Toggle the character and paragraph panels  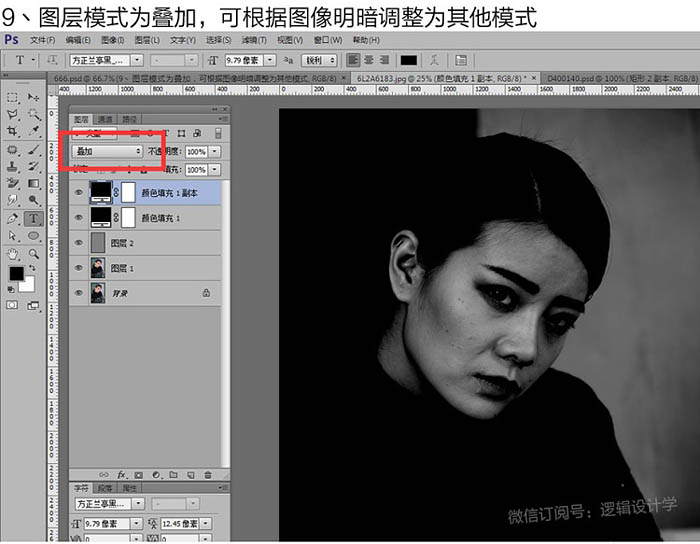coord(461,60)
